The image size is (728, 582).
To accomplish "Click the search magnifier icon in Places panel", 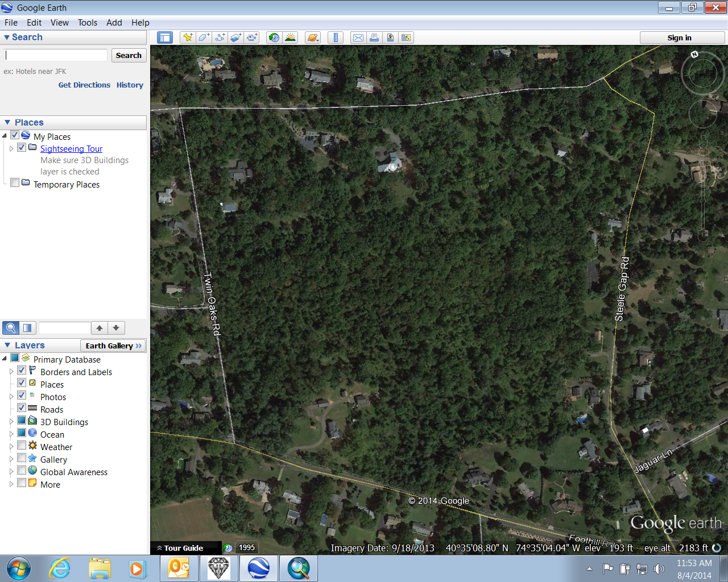I will [11, 328].
